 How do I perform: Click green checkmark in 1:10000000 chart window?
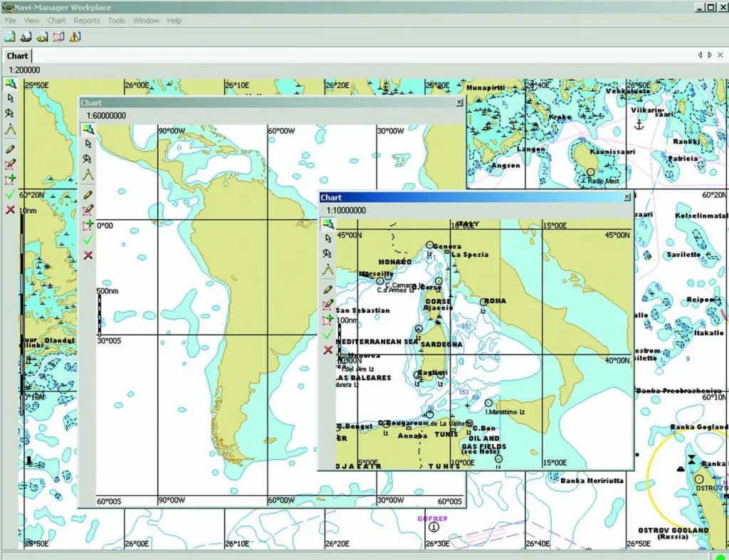(x=327, y=334)
